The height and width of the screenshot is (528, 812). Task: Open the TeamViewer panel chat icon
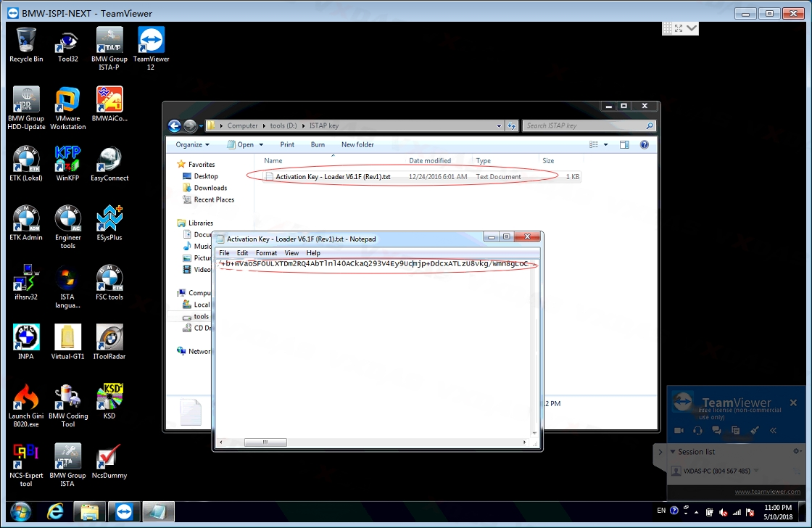pos(717,430)
